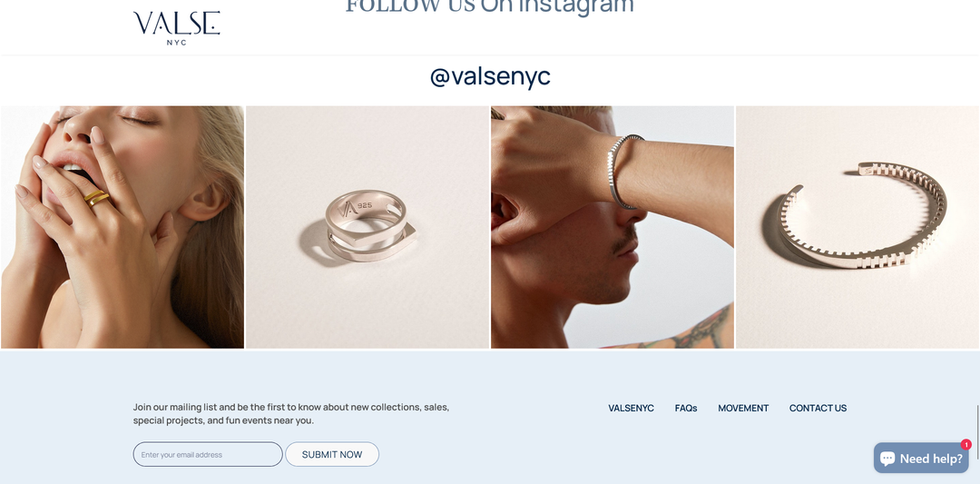Open the silver cuff bracelet photo
Image resolution: width=980 pixels, height=484 pixels.
pos(857,227)
